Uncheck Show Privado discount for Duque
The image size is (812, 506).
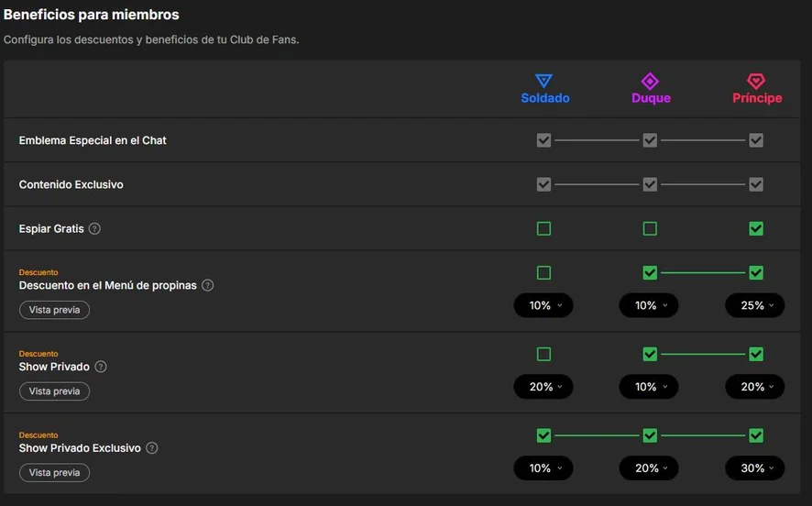(650, 354)
